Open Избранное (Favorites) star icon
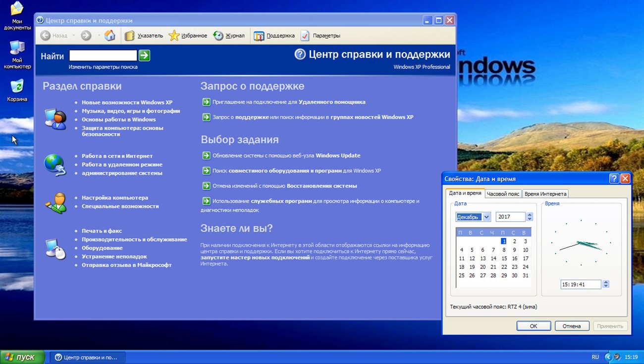The image size is (644, 364). coord(174,36)
